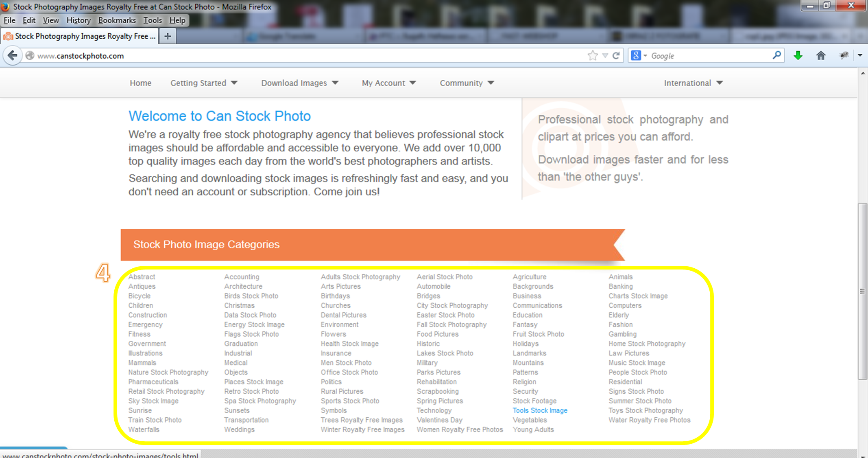
Task: Open the Music Stock Image link
Action: pos(637,363)
